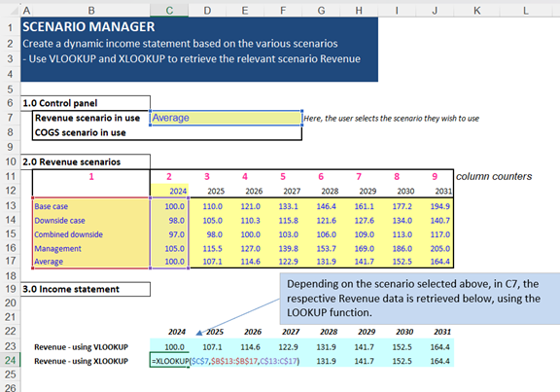Click Base case 2025 value 110.0
The image size is (560, 392).
click(213, 206)
